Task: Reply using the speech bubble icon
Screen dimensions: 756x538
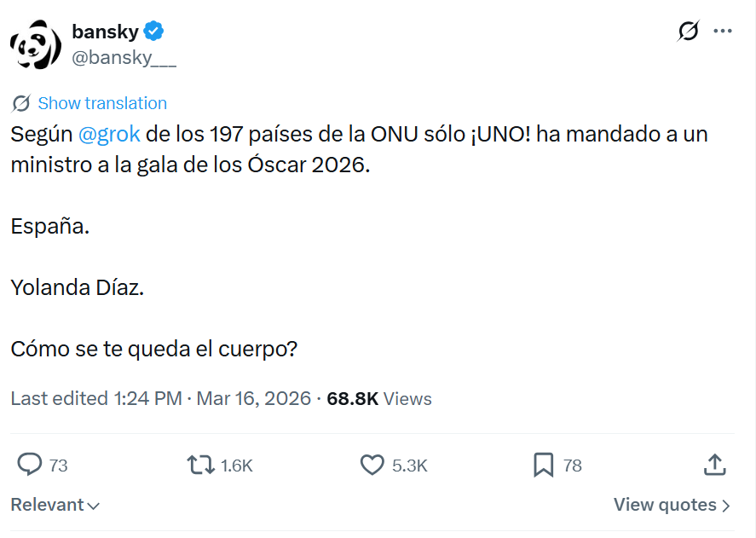Action: [31, 465]
